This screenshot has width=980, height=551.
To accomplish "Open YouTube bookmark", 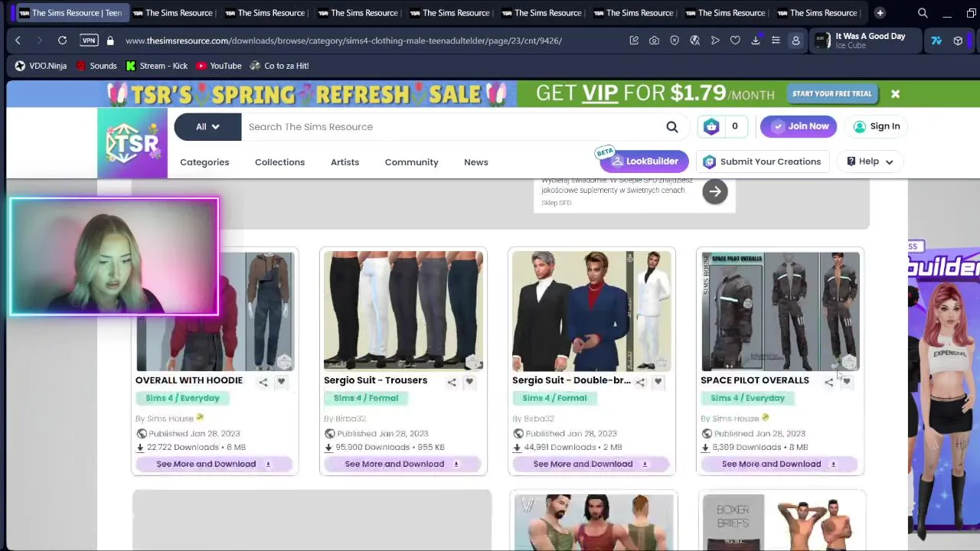I will click(x=218, y=66).
